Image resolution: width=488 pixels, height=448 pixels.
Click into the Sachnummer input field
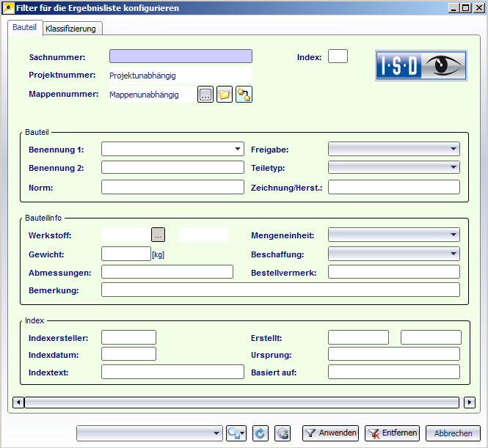[181, 56]
